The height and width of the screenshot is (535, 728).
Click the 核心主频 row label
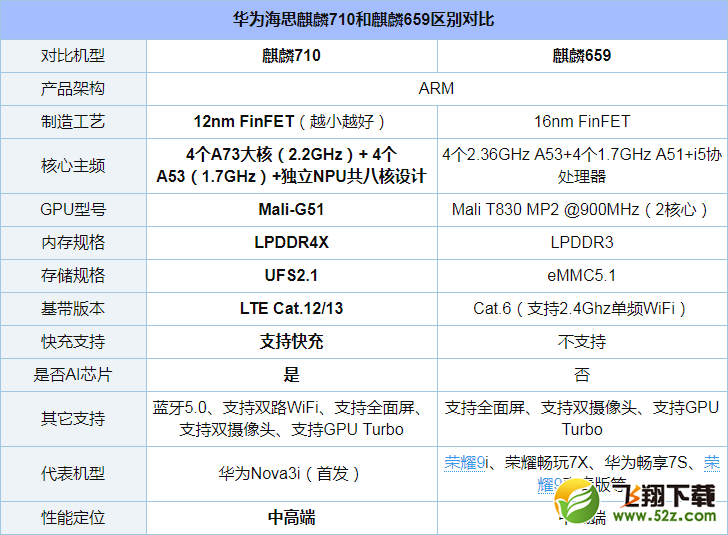[73, 166]
